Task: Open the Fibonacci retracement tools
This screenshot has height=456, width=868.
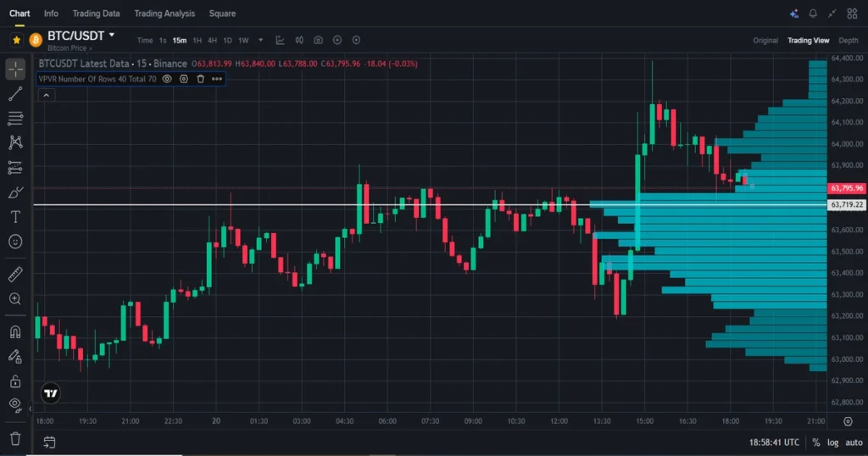Action: 15,118
